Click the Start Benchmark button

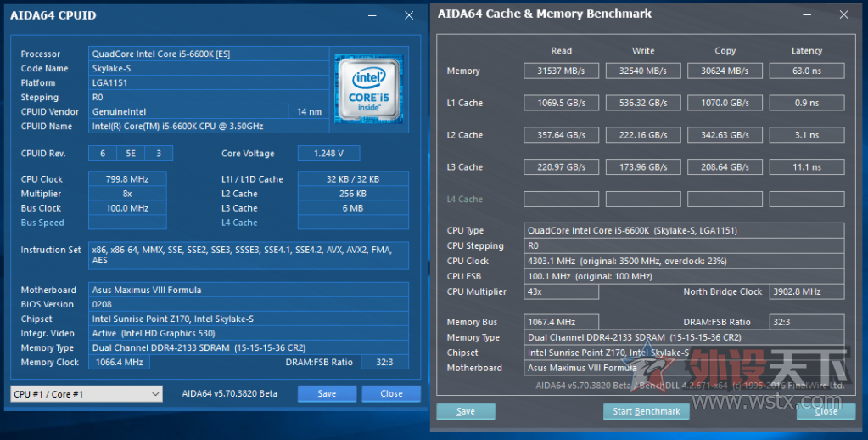pos(646,411)
